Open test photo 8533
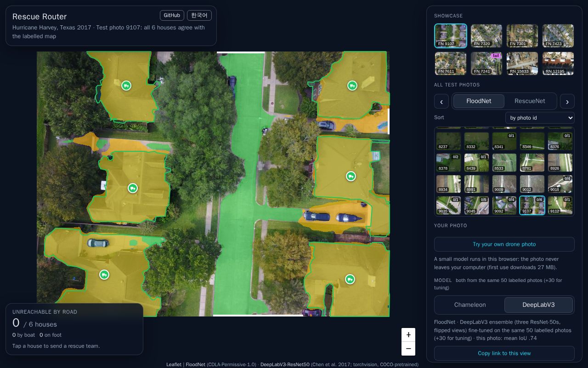Image resolution: width=588 pixels, height=368 pixels. 504,163
